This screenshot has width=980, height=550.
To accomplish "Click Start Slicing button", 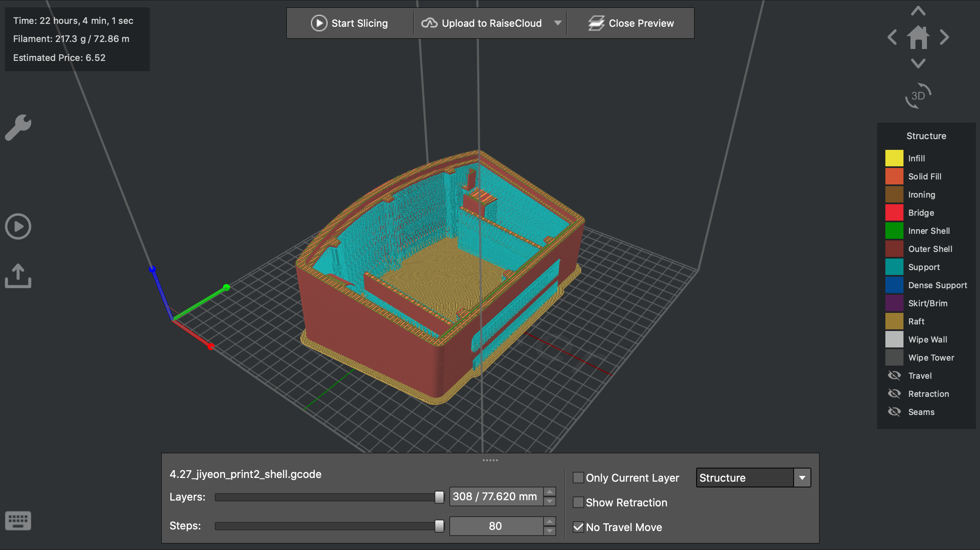I will coord(349,23).
